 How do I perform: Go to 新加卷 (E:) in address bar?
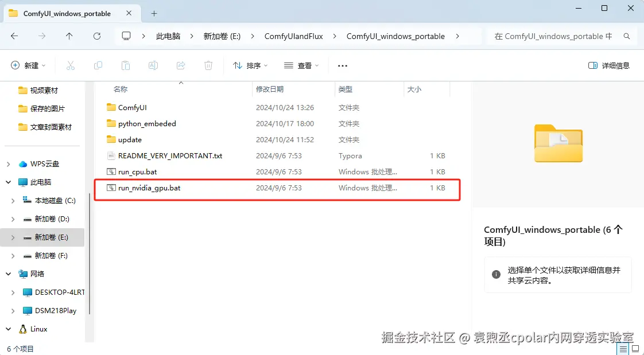click(x=222, y=36)
